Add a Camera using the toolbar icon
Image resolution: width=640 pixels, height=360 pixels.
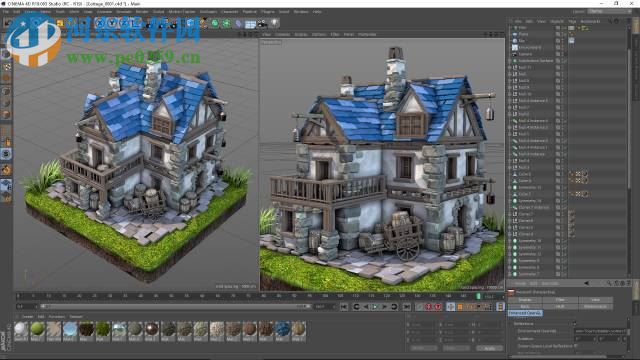tap(262, 23)
